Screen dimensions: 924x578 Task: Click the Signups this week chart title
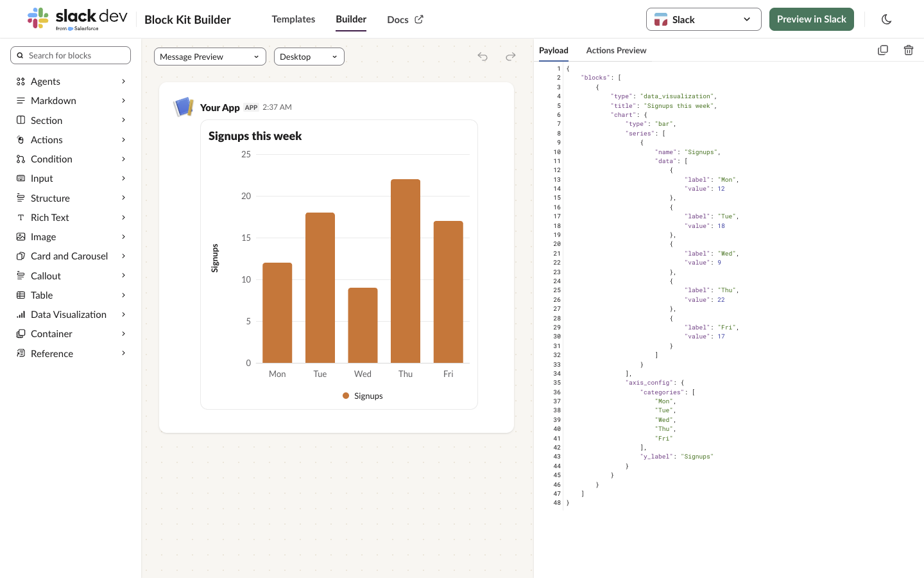(x=255, y=136)
